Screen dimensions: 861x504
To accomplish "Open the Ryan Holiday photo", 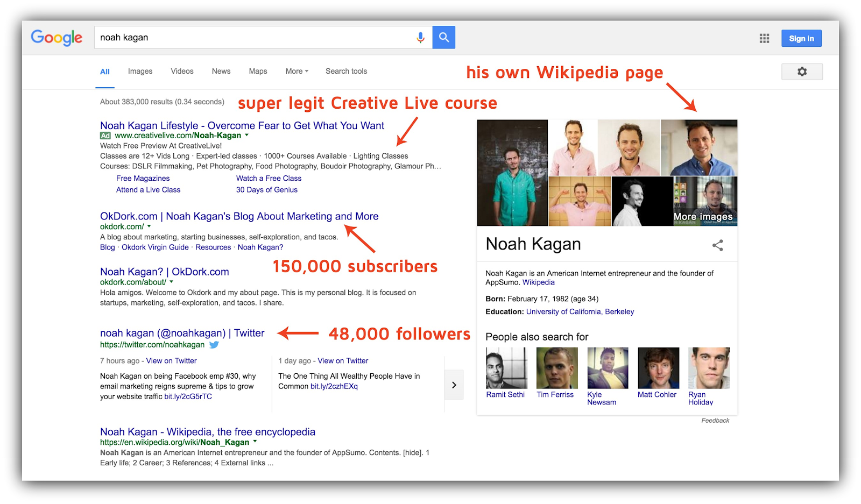I will pyautogui.click(x=709, y=368).
